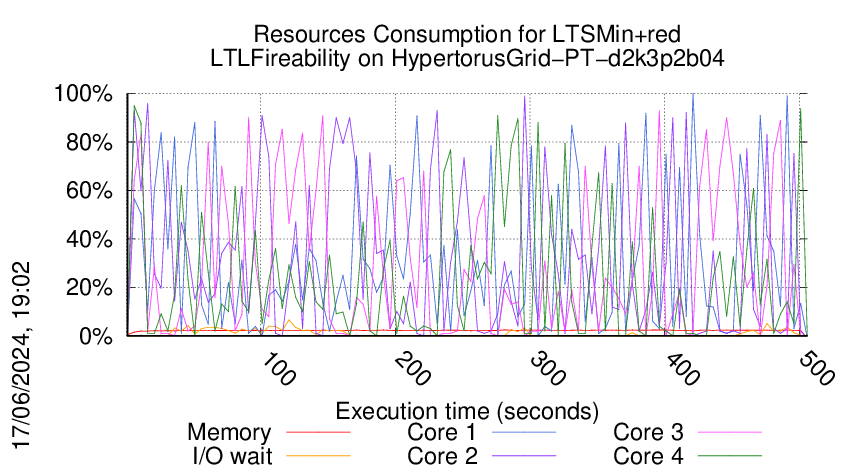This screenshot has width=850, height=475.
Task: Click the timestamp '17/06/2024, 19:02'
Action: coord(22,356)
